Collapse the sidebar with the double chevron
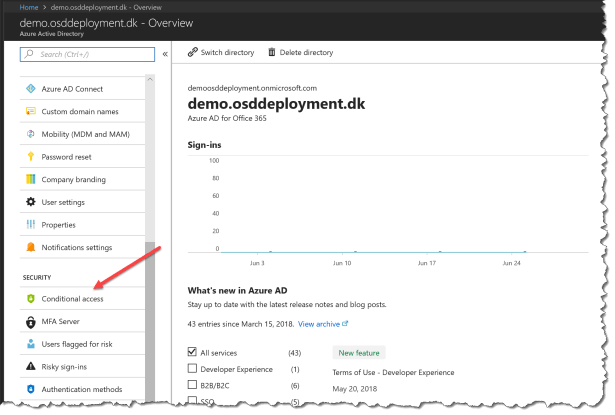Image resolution: width=615 pixels, height=415 pixels. tap(165, 54)
